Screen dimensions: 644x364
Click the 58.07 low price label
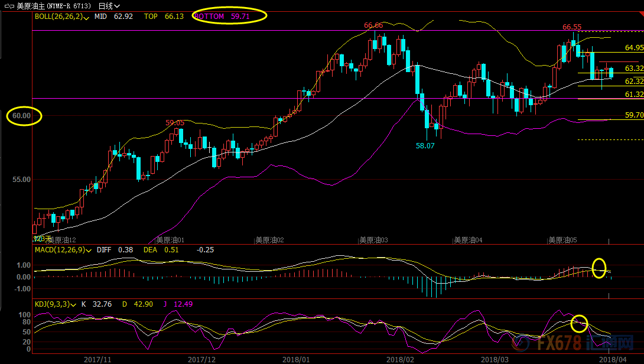coord(425,145)
